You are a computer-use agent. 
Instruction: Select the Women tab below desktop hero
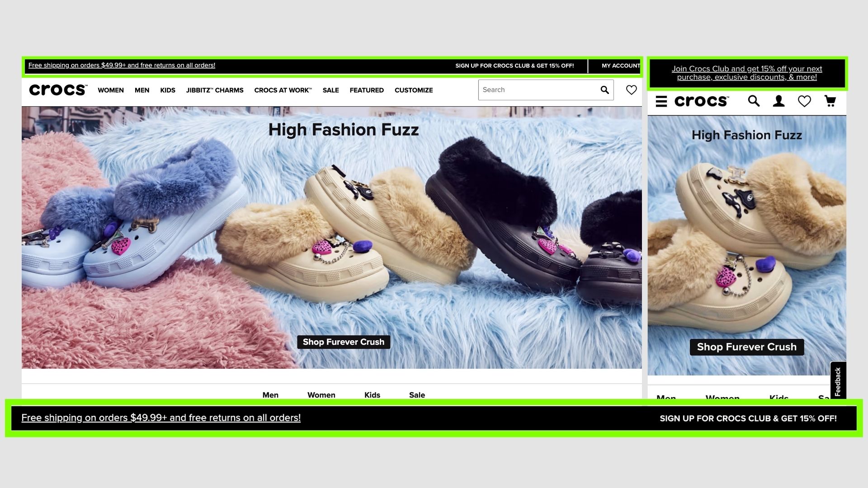[x=321, y=395]
